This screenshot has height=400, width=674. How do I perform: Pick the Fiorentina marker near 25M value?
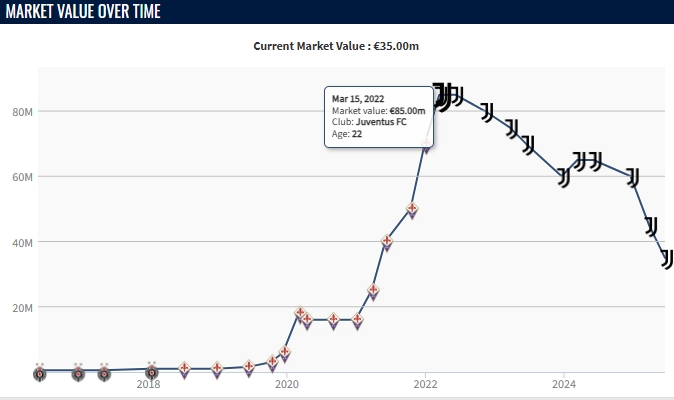pos(373,292)
